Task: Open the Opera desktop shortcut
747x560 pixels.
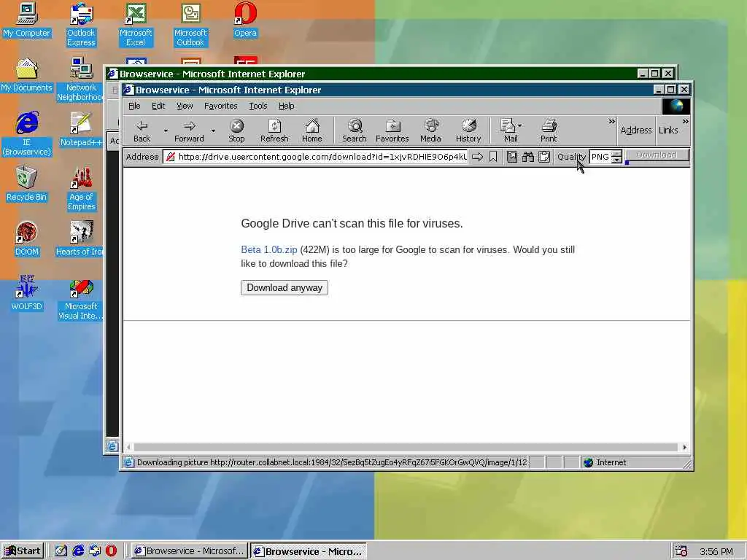Action: [245, 20]
